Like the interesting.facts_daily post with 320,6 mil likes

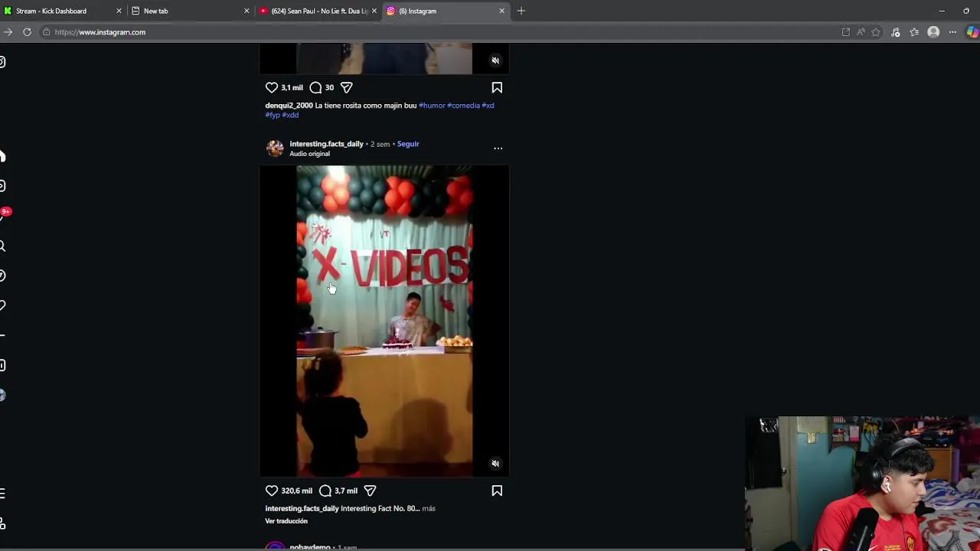[x=271, y=491]
